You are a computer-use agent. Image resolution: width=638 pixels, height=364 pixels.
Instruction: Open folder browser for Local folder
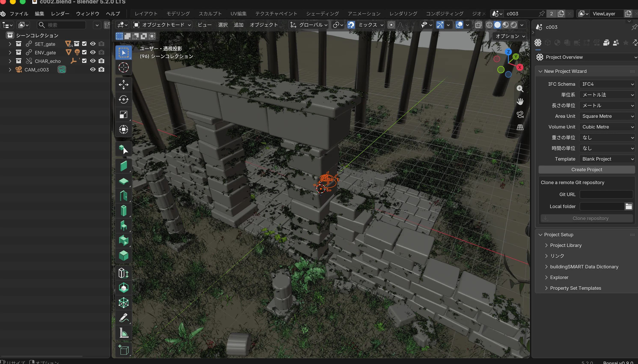[x=629, y=207]
